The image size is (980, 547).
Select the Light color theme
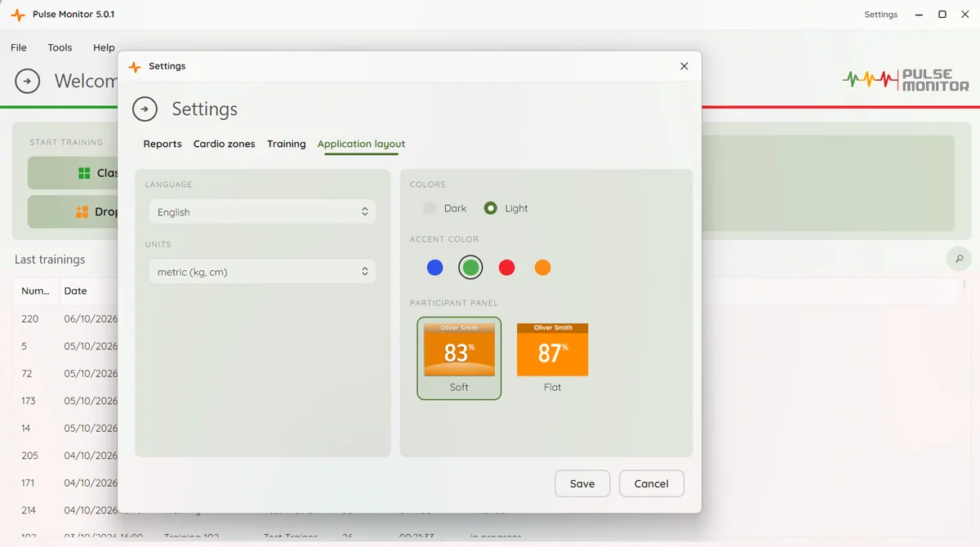click(506, 208)
